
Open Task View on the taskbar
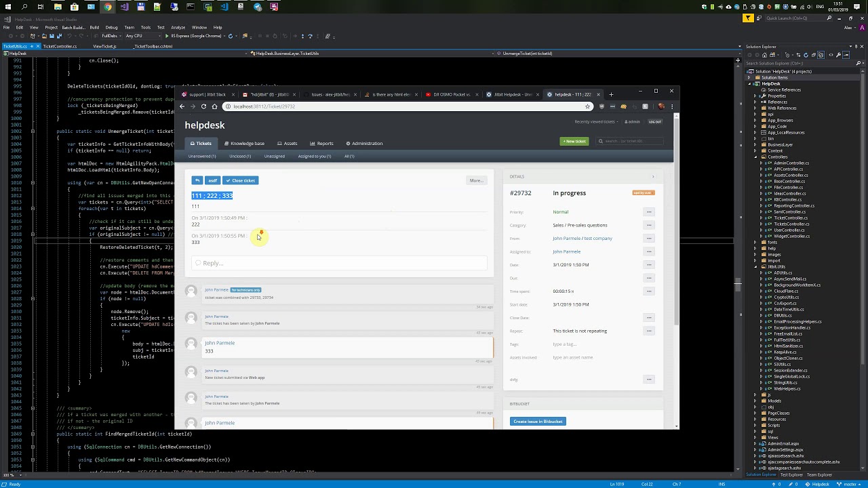pos(41,7)
